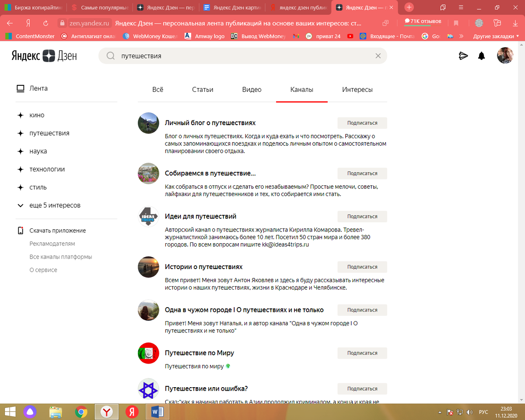This screenshot has width=525, height=420.
Task: Select наука interest in sidebar
Action: pos(32,151)
